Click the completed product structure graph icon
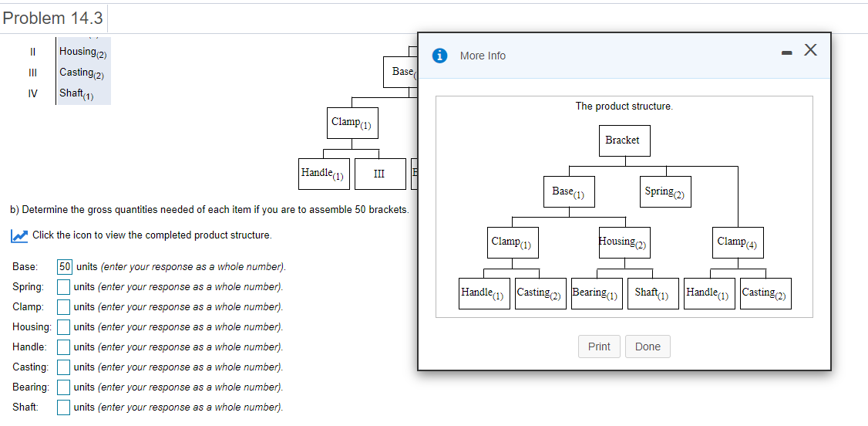 [21, 235]
